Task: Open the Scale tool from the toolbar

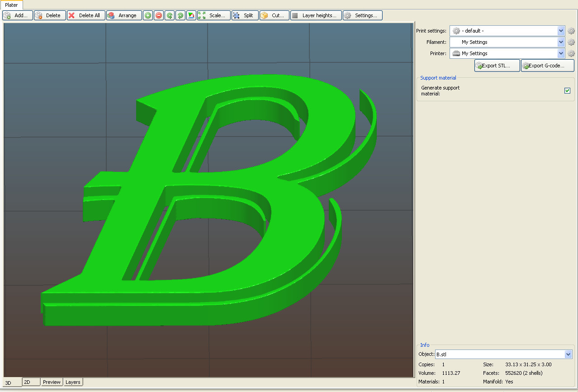Action: pos(213,15)
